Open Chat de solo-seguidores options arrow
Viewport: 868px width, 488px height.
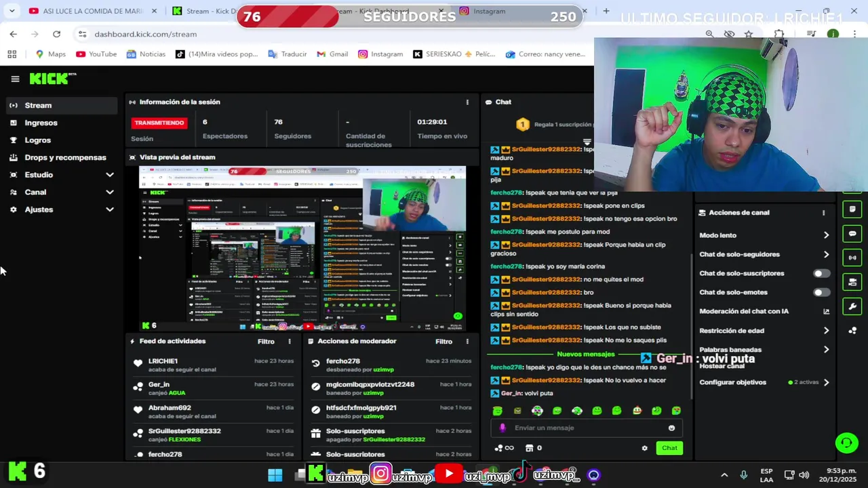point(826,255)
